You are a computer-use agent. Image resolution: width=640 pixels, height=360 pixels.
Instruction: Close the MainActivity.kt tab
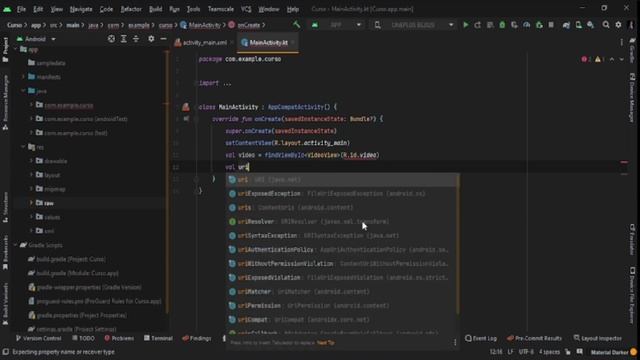(x=293, y=42)
